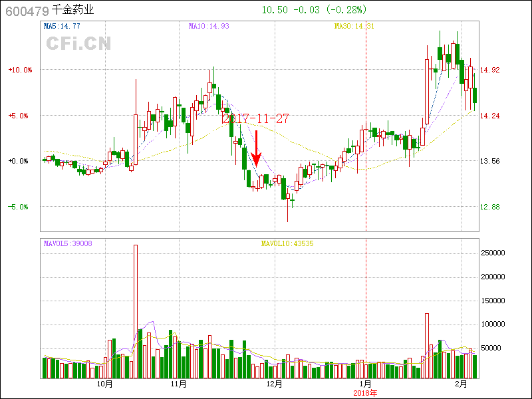Image resolution: width=532 pixels, height=399 pixels.
Task: Click the MA10:14.93 indicator label
Action: (208, 26)
